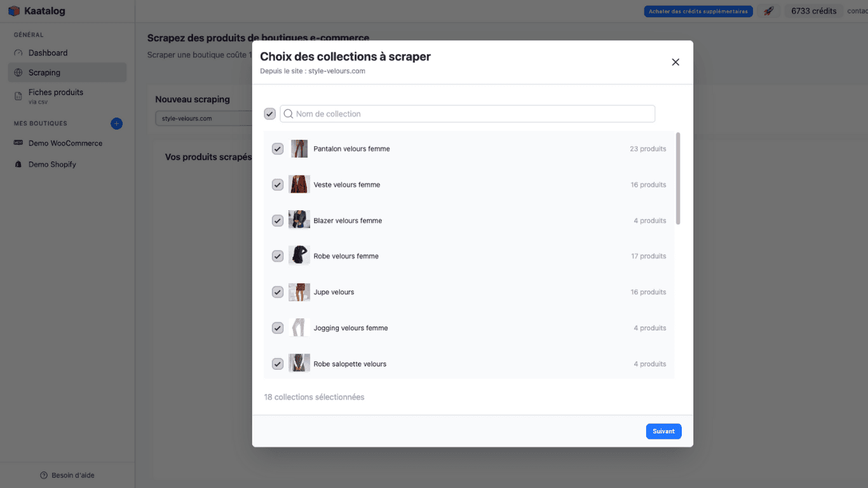Select the Scraping globe icon in sidebar
The height and width of the screenshot is (488, 868).
click(x=18, y=72)
